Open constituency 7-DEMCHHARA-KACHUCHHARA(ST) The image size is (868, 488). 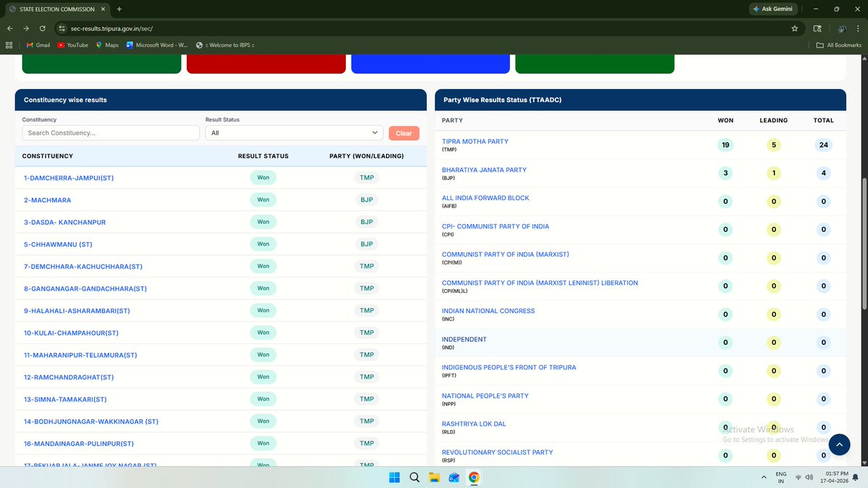click(83, 266)
